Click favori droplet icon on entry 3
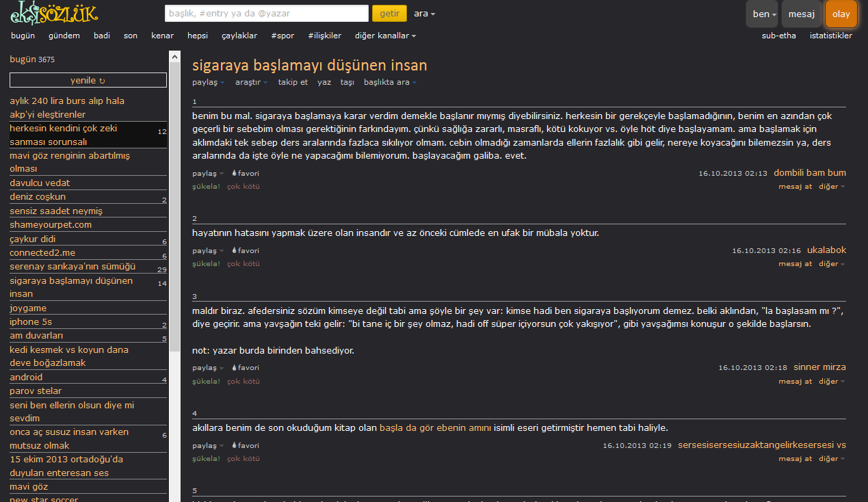The width and height of the screenshot is (868, 502). tap(235, 367)
